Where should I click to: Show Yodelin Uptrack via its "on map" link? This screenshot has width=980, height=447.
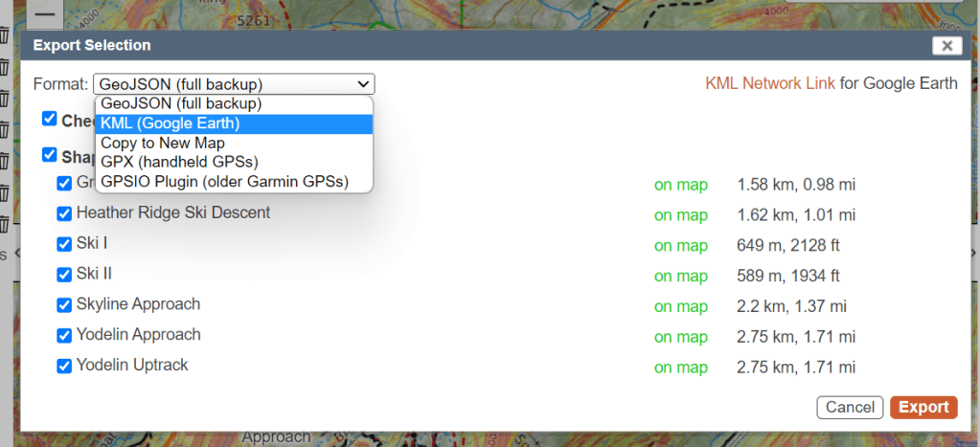680,368
